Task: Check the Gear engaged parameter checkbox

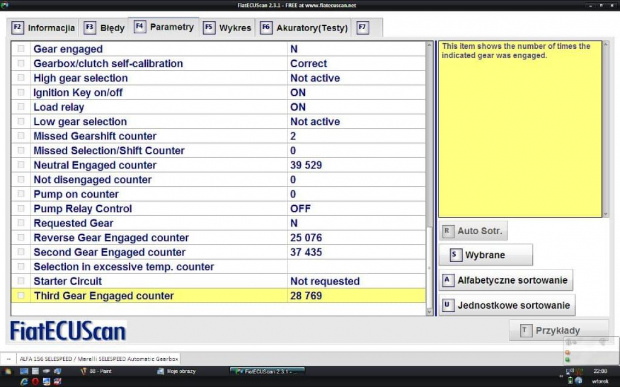Action: [21, 49]
